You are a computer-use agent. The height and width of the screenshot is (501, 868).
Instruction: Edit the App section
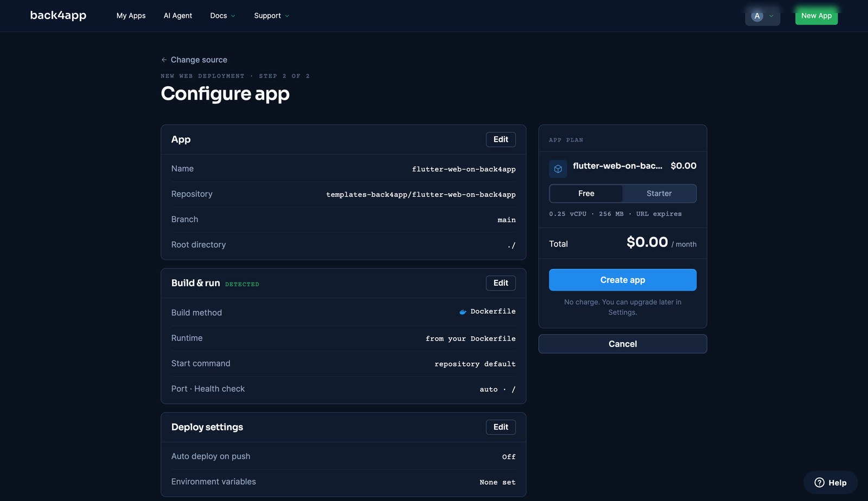[501, 139]
